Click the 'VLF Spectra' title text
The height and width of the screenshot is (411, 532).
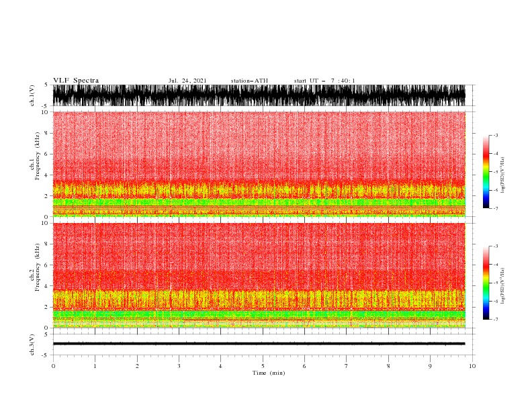pos(76,81)
